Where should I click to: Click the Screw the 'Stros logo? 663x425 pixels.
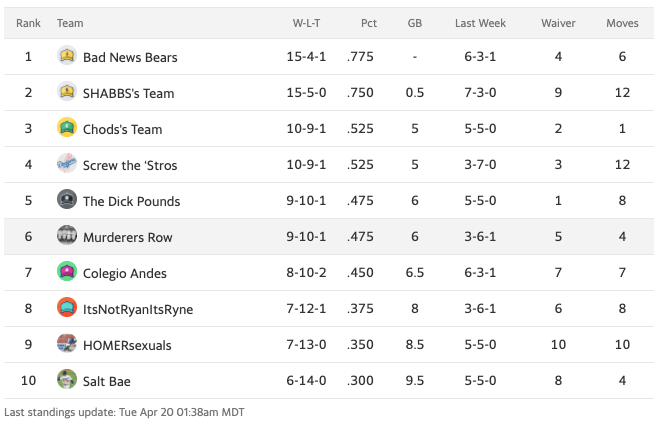click(67, 164)
